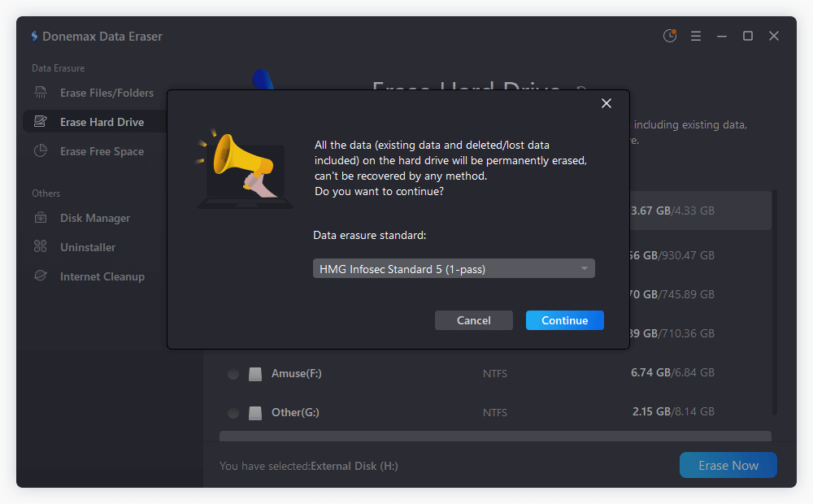Minimize the Donemax window
This screenshot has width=813, height=504.
coord(722,36)
